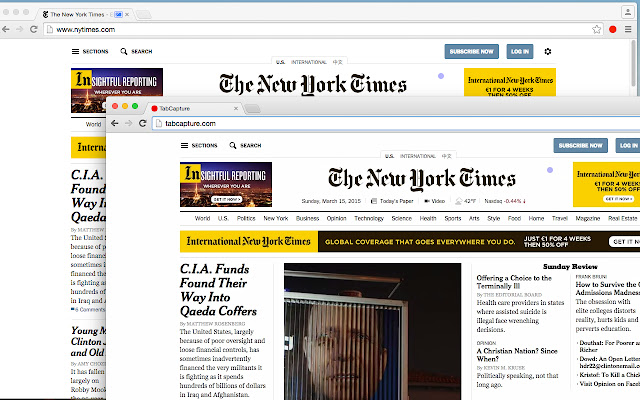Open Arts section in front window
The width and height of the screenshot is (640, 400).
(x=474, y=218)
